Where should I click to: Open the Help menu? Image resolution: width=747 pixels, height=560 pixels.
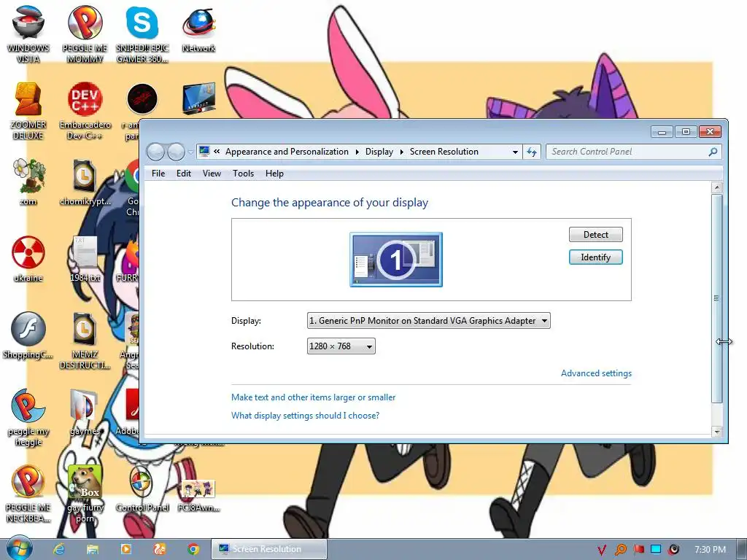[x=274, y=174]
